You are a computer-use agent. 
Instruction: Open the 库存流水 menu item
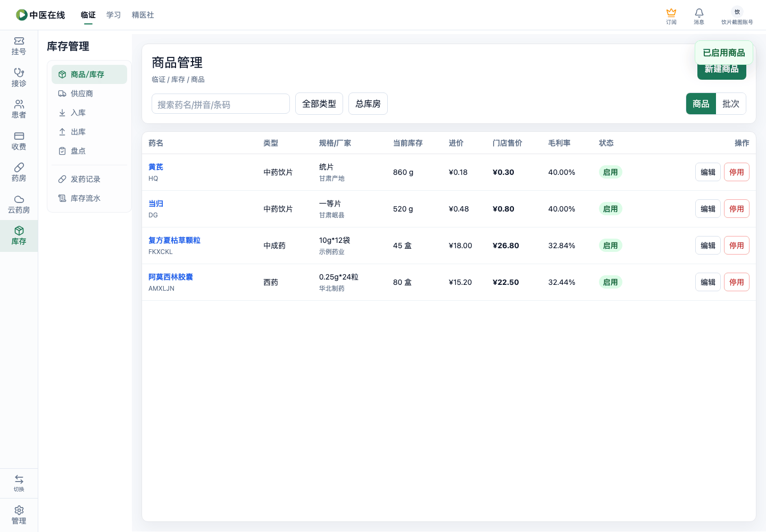click(89, 198)
